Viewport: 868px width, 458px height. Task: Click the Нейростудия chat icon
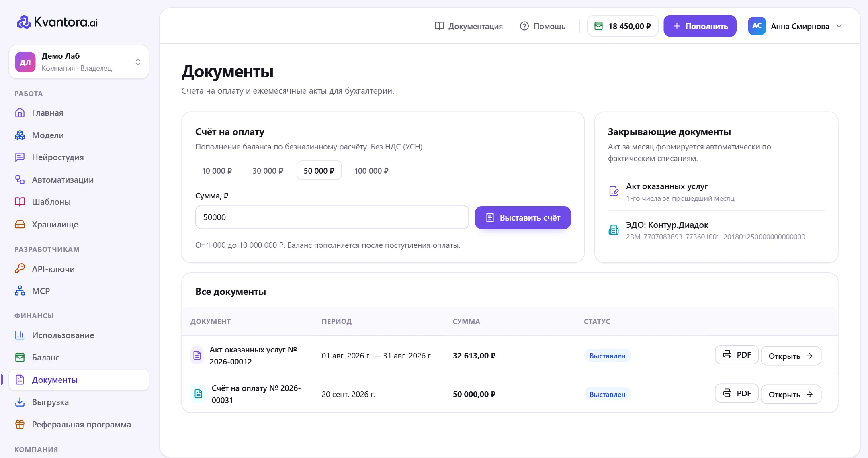click(20, 157)
